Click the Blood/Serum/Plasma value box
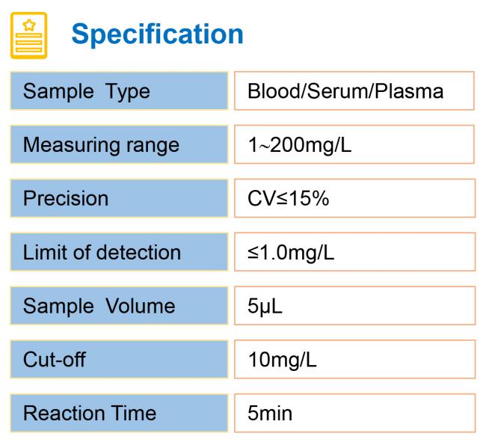Screen dimensions: 486x448 354,90
